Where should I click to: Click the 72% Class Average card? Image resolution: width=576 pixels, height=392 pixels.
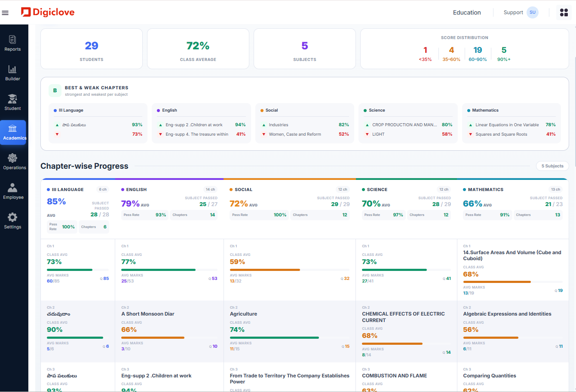click(x=198, y=49)
